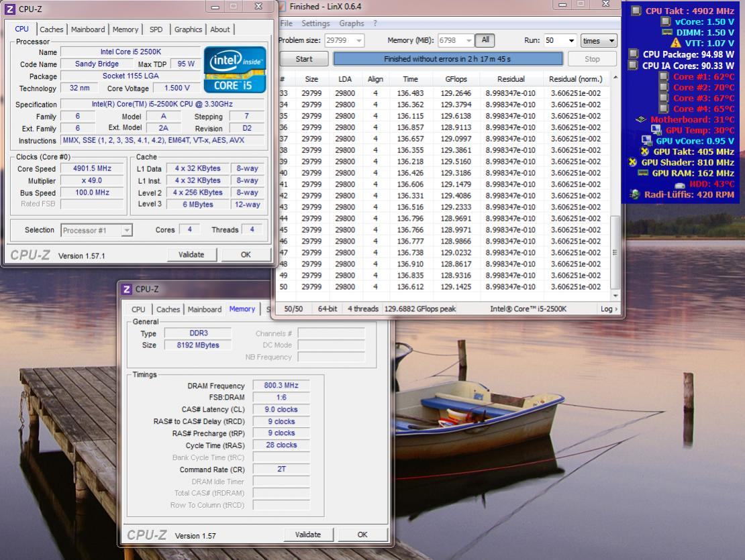Click the 129.6882 GFlops peak status text
Viewport: 745px width, 560px height.
point(419,309)
